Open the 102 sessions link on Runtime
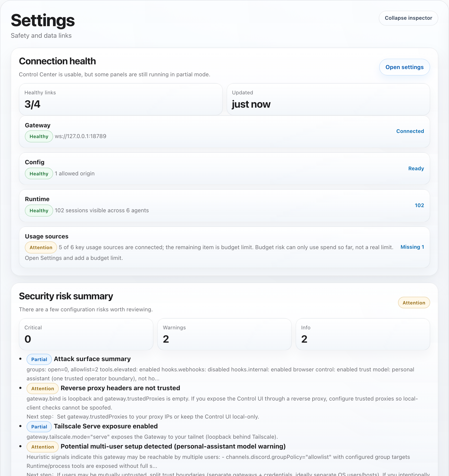The width and height of the screenshot is (449, 476). 419,205
